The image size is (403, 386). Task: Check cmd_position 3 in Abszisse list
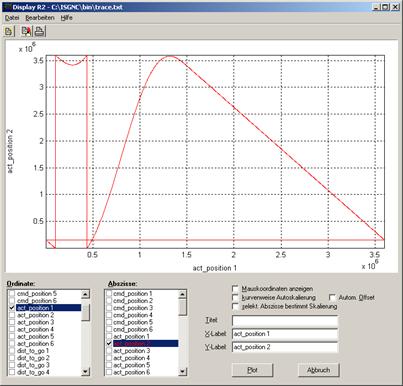click(109, 308)
